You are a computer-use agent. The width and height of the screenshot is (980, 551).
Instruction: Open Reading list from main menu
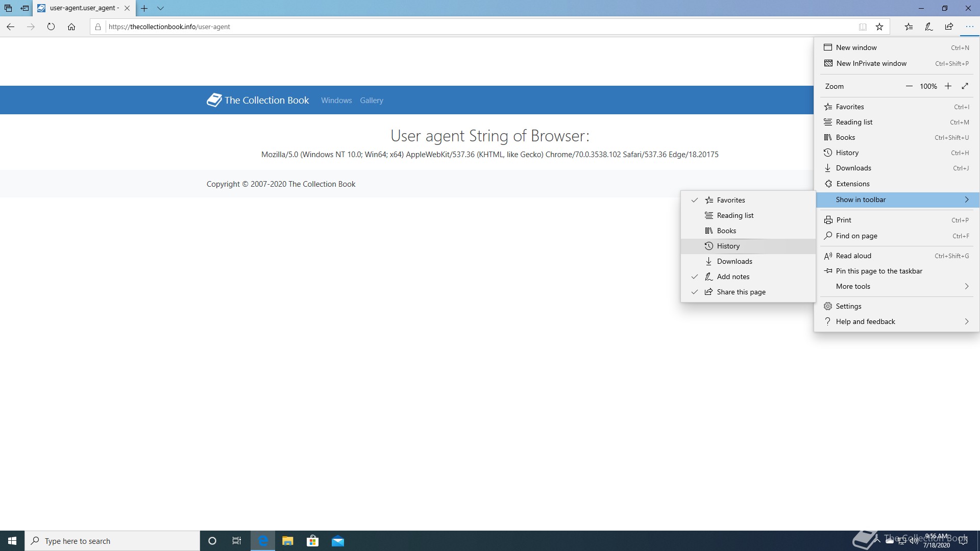coord(897,122)
